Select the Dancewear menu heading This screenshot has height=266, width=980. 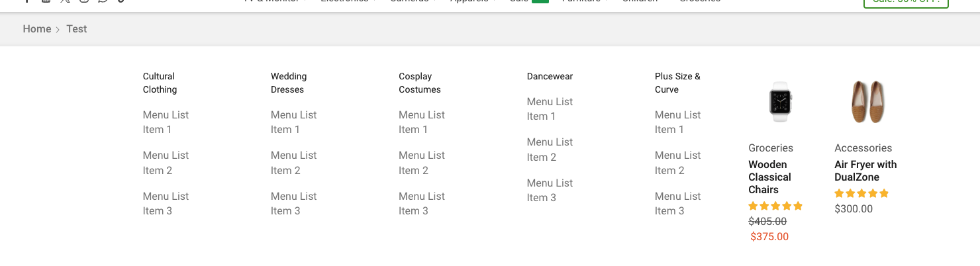click(x=550, y=76)
